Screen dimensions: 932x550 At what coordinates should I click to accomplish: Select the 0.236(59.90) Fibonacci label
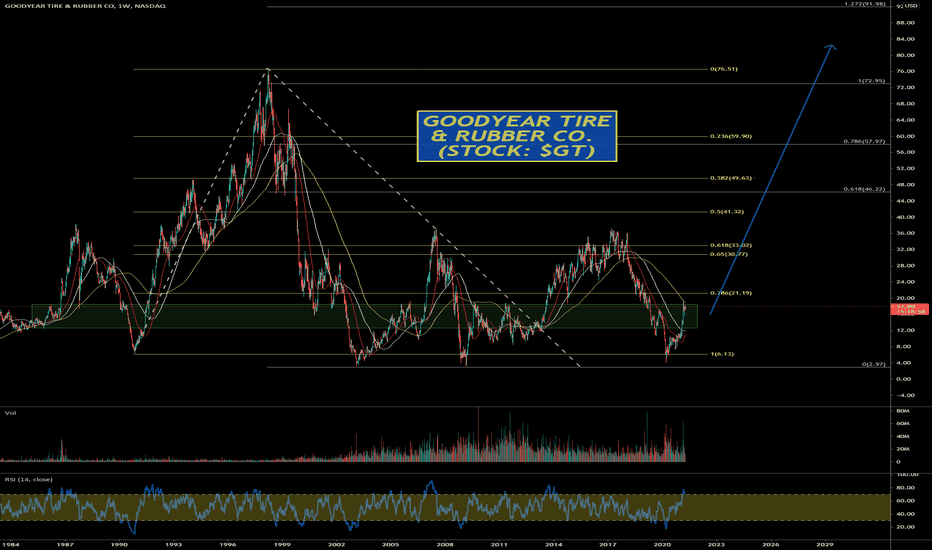(731, 136)
